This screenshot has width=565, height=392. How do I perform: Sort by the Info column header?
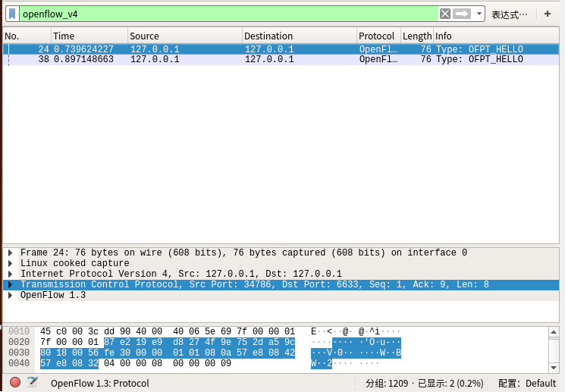(496, 36)
